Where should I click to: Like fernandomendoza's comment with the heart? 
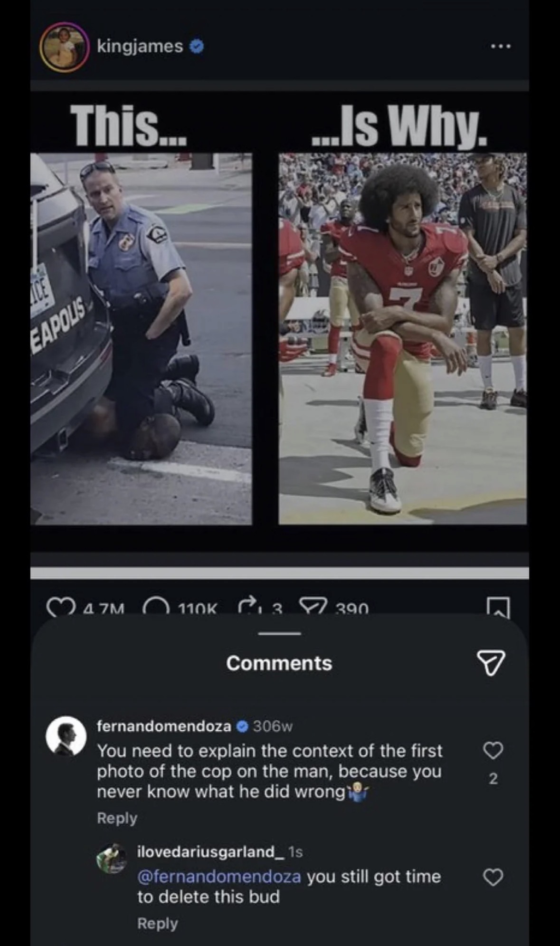click(x=493, y=751)
